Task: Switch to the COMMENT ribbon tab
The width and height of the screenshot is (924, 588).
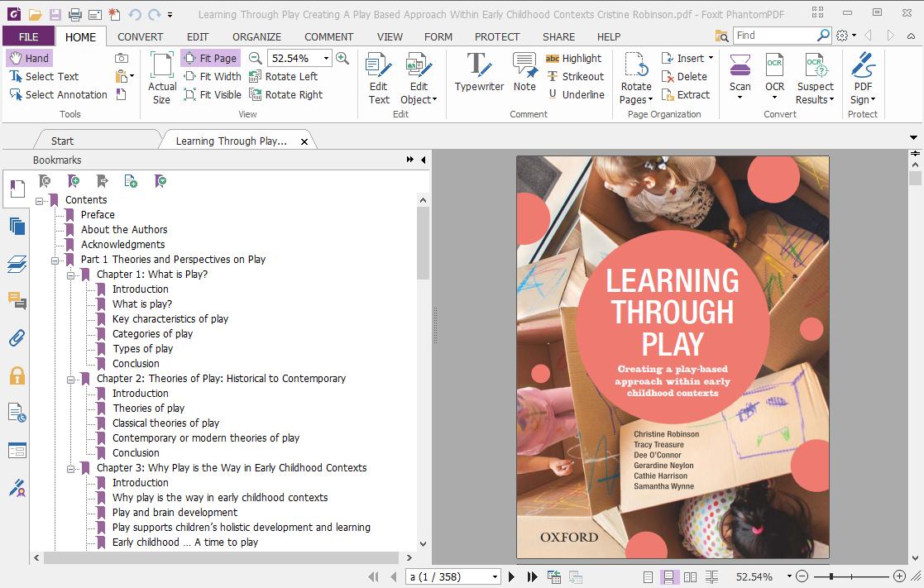Action: point(329,36)
